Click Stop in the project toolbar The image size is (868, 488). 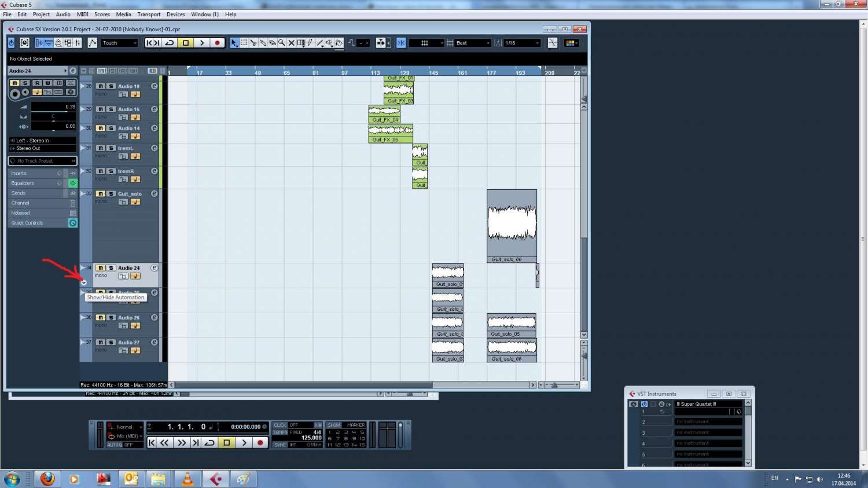186,43
